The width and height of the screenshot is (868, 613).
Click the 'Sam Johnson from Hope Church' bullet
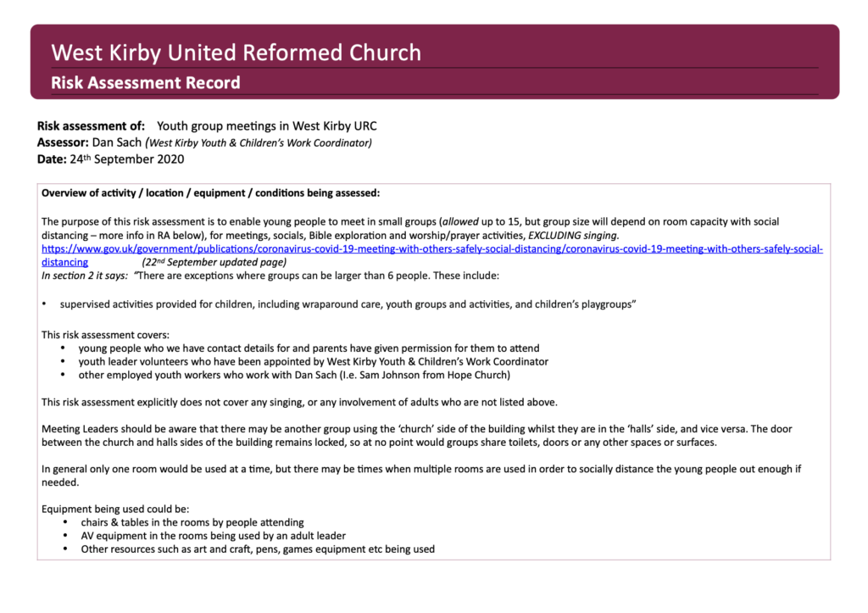(x=294, y=375)
